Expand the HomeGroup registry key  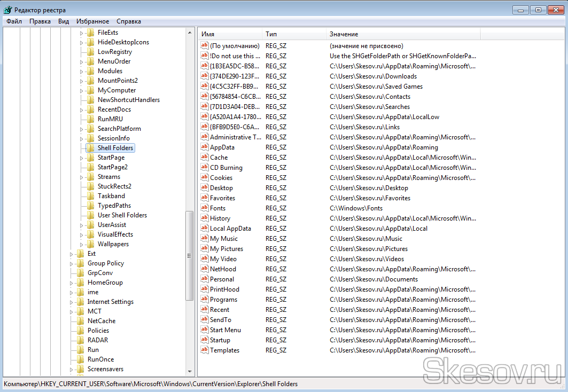72,283
